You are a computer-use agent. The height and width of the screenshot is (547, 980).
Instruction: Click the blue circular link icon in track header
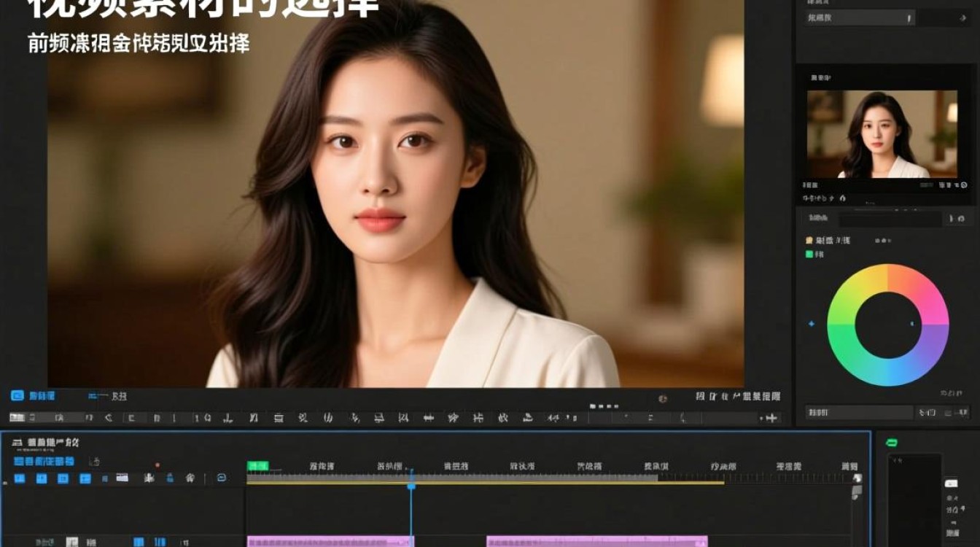[221, 478]
